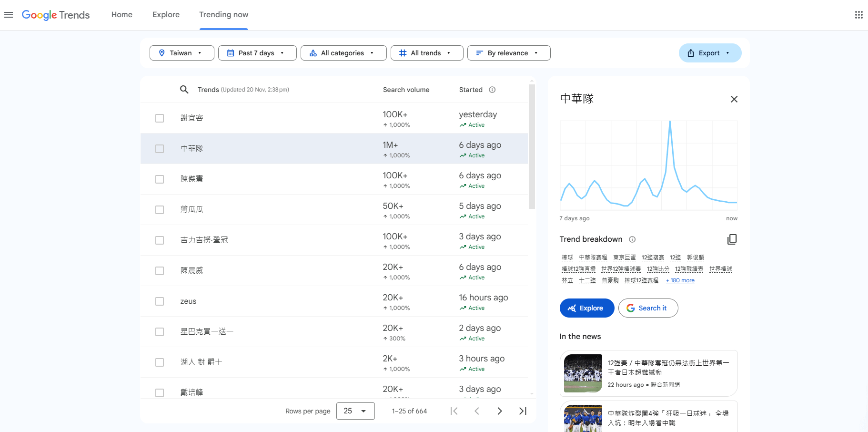Select the zeus trend row
The height and width of the screenshot is (432, 868).
click(x=334, y=301)
